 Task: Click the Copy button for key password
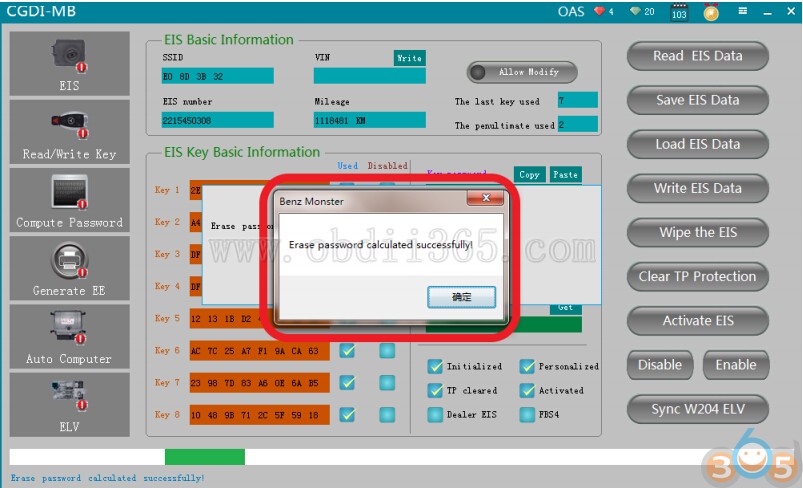point(529,174)
